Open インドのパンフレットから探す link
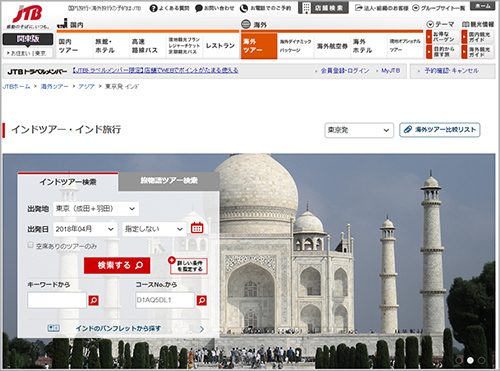500x371 pixels. (118, 329)
